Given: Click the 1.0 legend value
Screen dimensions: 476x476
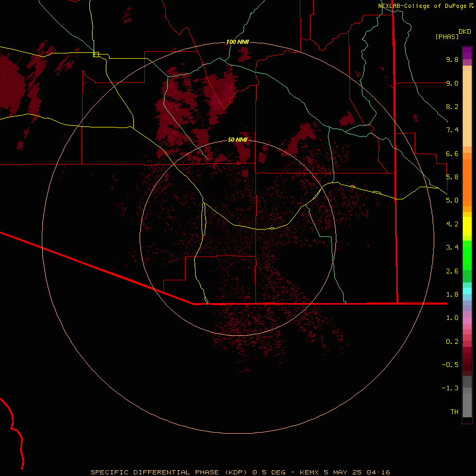Looking at the screenshot, I should click(x=452, y=318).
